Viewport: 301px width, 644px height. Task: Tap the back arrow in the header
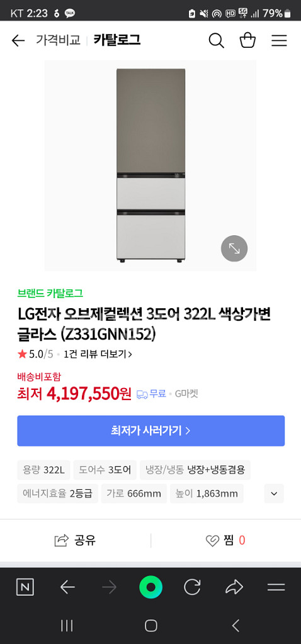tap(18, 41)
